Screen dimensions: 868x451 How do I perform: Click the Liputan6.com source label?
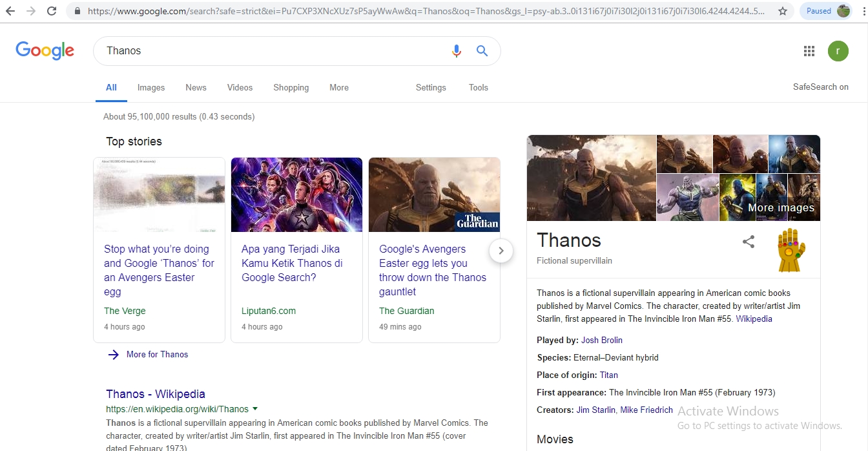point(269,311)
